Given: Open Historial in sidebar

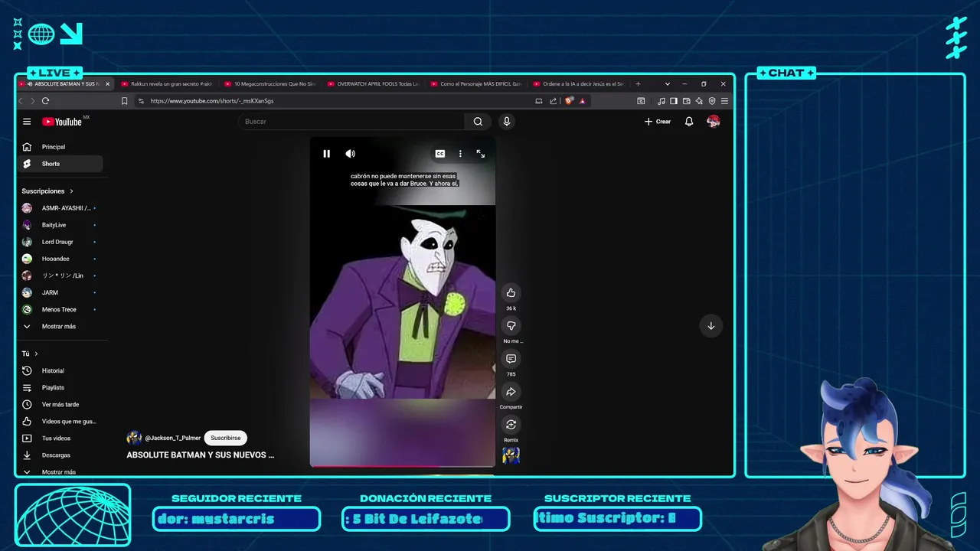Looking at the screenshot, I should tap(60, 370).
